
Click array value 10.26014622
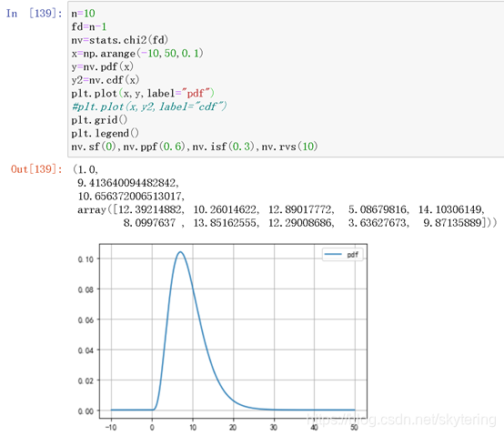click(226, 209)
